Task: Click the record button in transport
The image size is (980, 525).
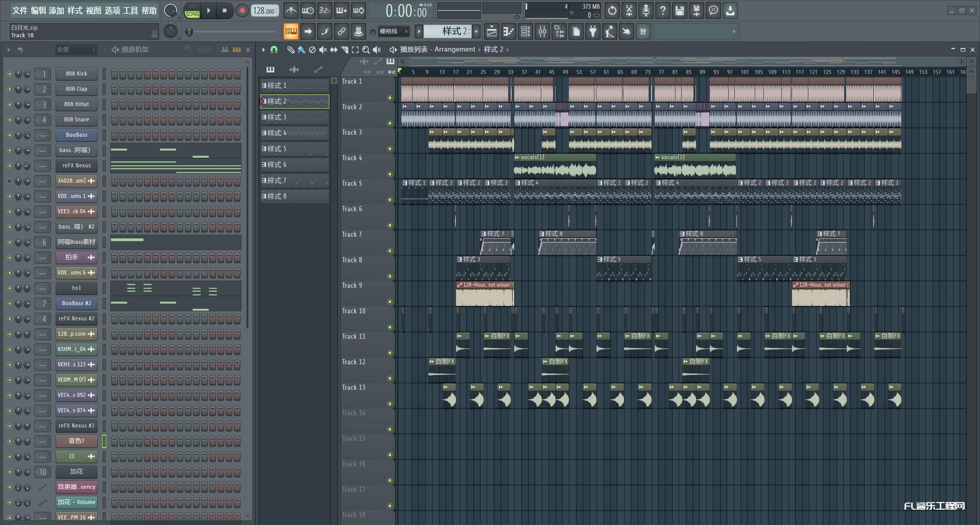Action: click(243, 10)
